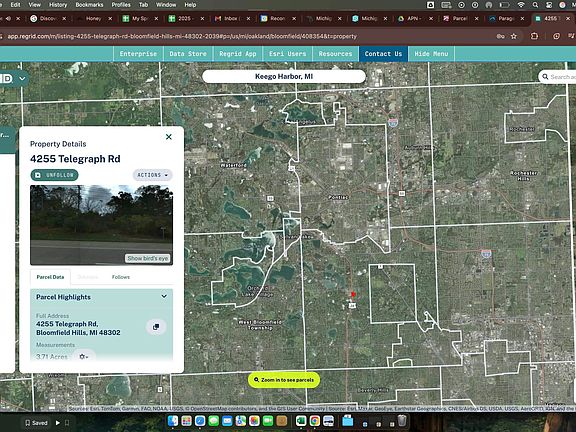Open Messages from the dock
The image size is (576, 432).
pyautogui.click(x=213, y=421)
